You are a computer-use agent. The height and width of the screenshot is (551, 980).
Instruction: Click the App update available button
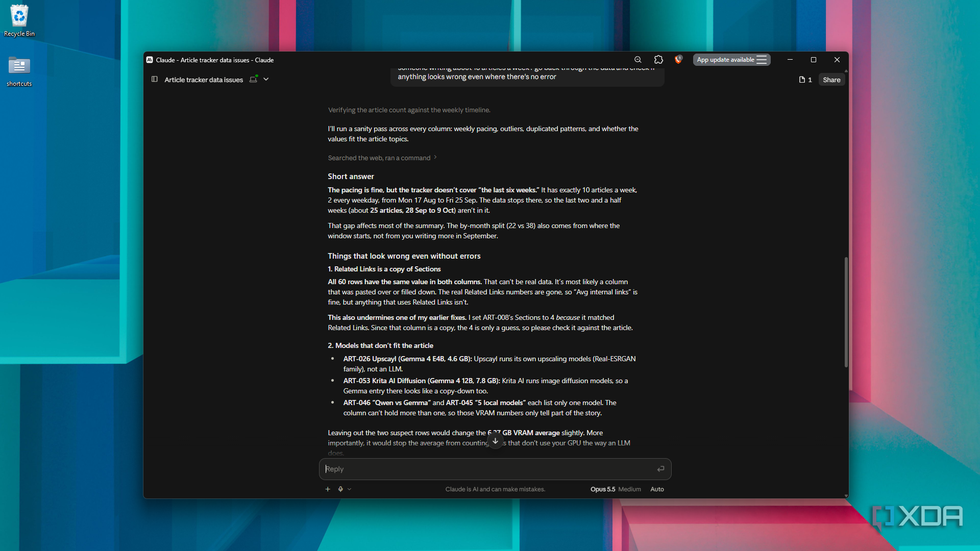731,60
